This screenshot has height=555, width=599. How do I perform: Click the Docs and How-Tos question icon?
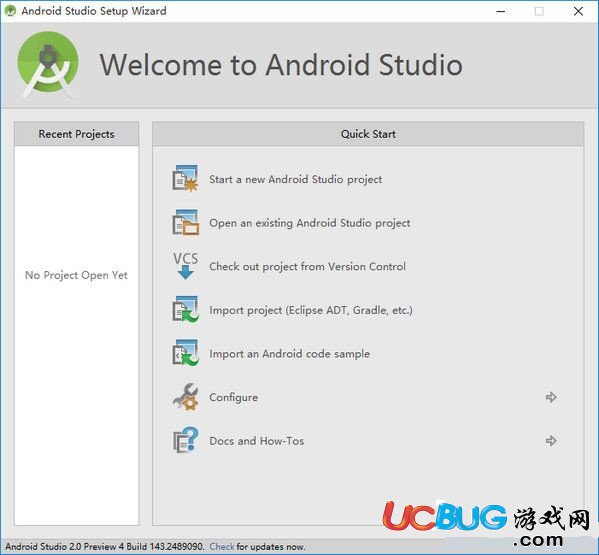tap(185, 440)
